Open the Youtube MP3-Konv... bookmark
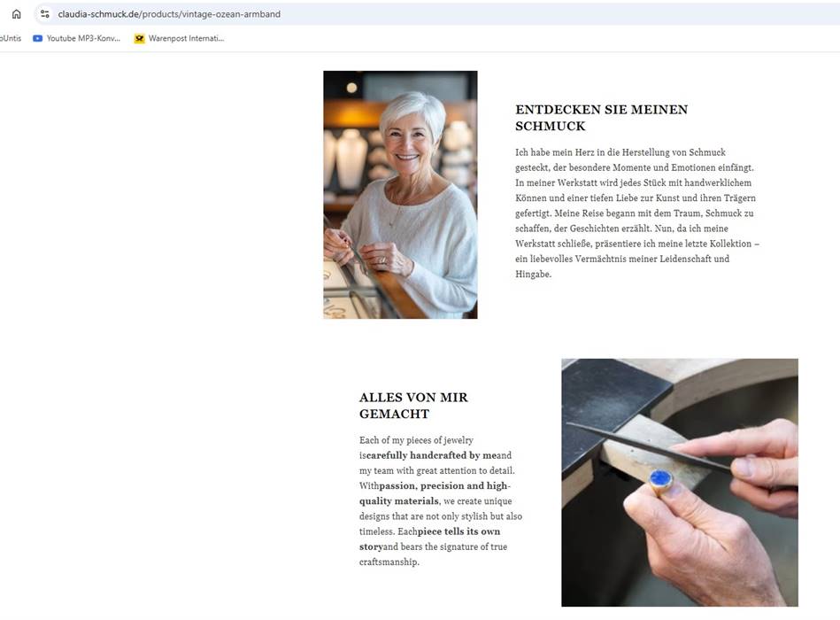Viewport: 840px width, 620px height. point(77,38)
